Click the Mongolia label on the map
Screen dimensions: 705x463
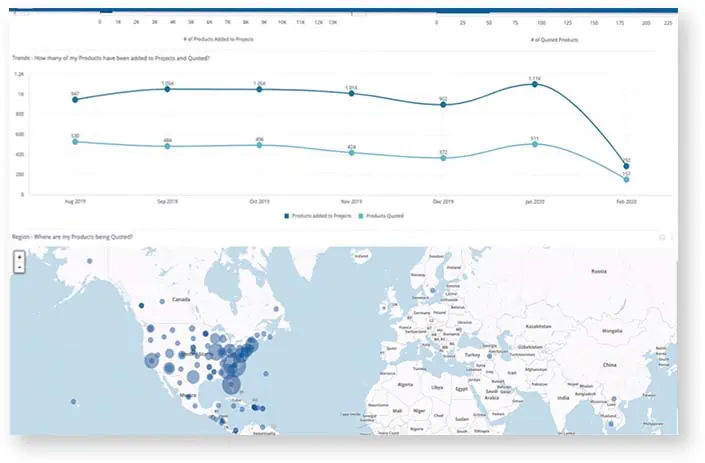tap(612, 331)
